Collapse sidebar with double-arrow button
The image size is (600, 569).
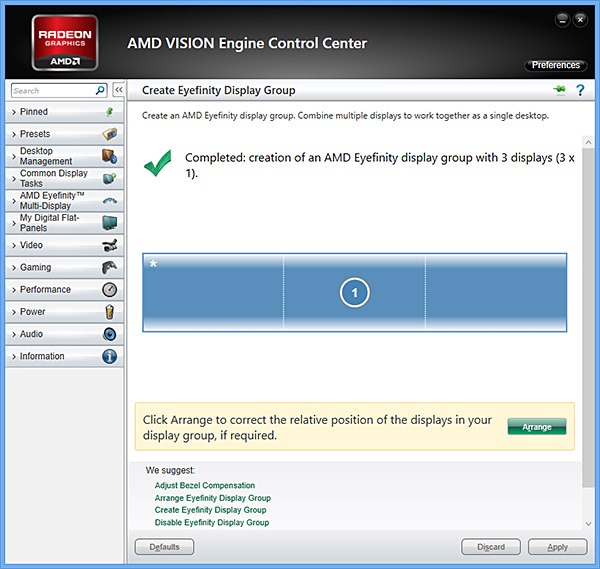118,90
